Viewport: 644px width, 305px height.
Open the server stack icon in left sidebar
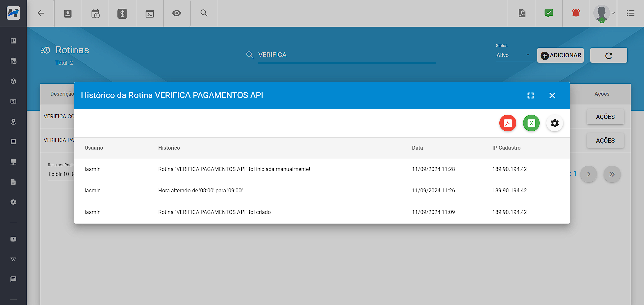pos(13,162)
